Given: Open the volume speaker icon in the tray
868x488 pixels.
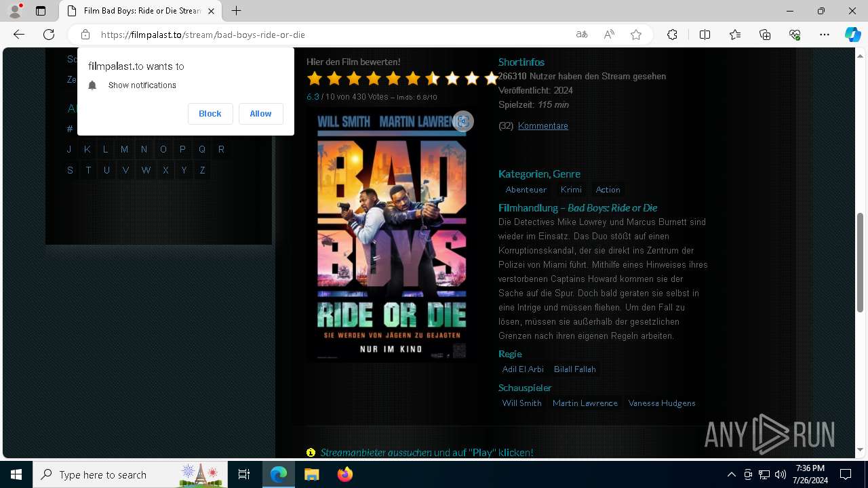Looking at the screenshot, I should pos(781,474).
